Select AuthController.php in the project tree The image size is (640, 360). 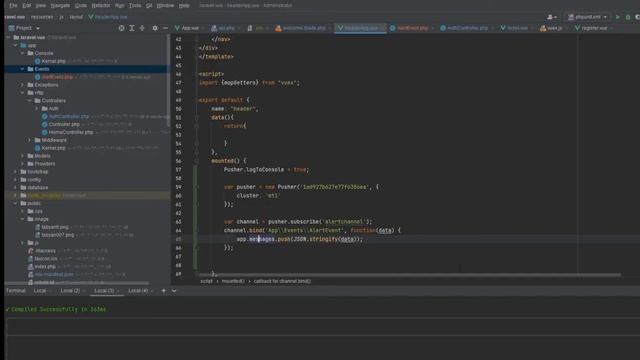coord(69,116)
